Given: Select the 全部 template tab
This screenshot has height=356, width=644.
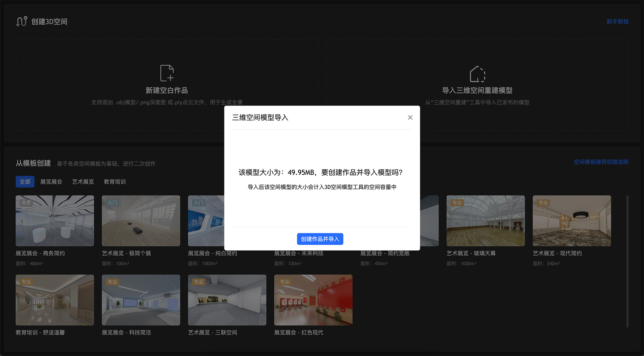Looking at the screenshot, I should tap(25, 182).
